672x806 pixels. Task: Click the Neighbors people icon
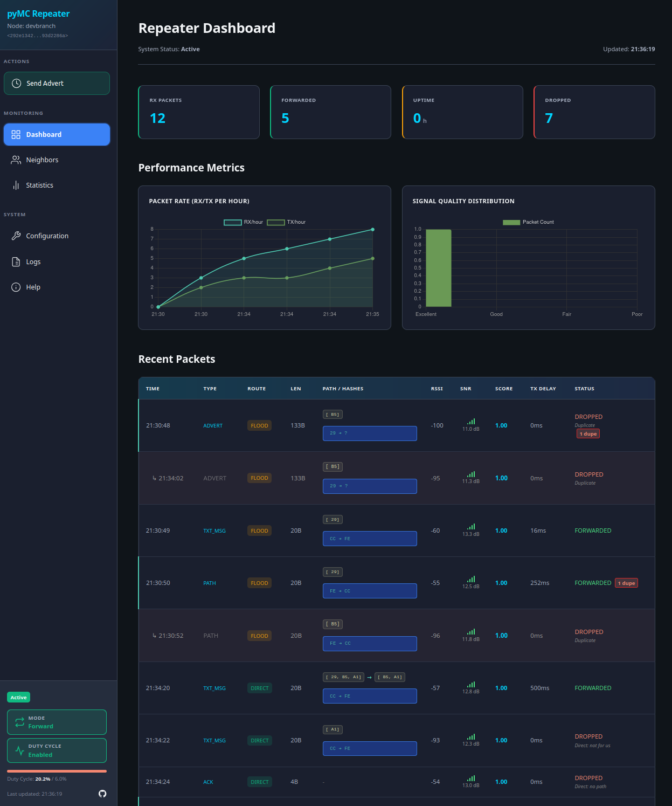click(x=16, y=160)
